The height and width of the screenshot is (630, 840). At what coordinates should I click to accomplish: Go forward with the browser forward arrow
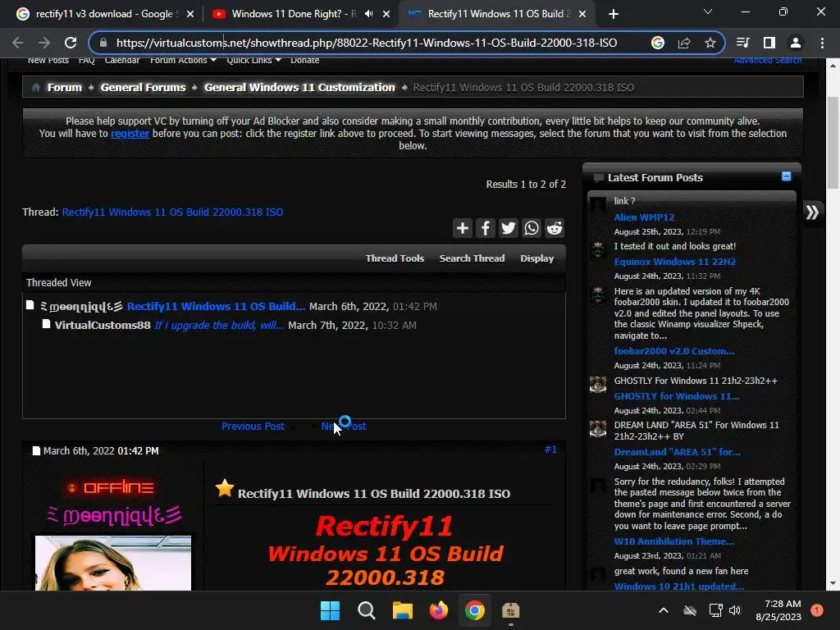pos(44,43)
